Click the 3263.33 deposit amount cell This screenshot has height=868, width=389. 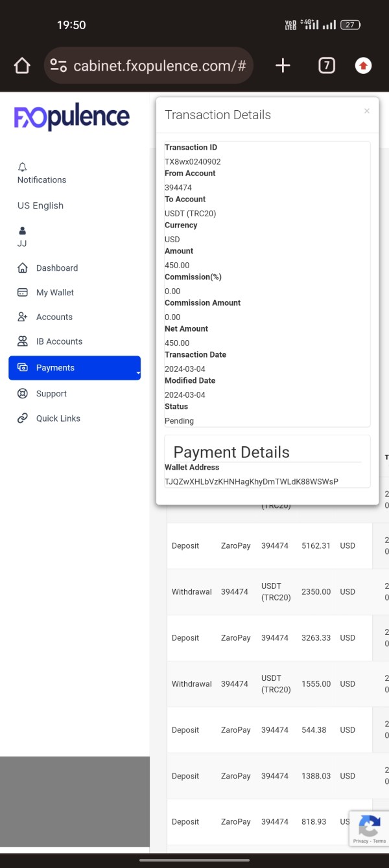tap(316, 637)
